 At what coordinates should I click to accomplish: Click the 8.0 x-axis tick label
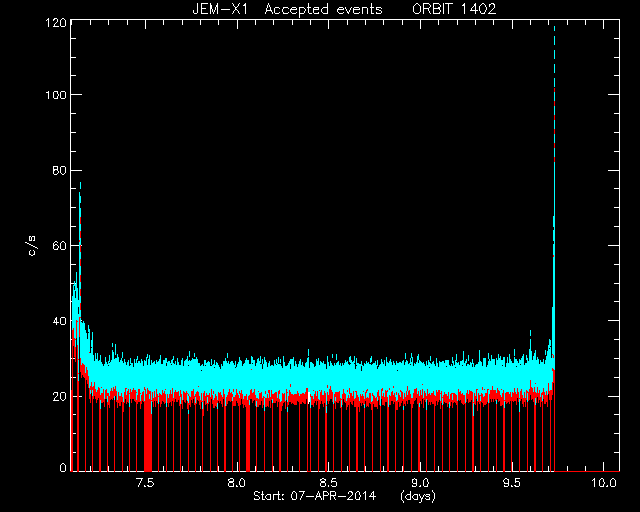237,483
